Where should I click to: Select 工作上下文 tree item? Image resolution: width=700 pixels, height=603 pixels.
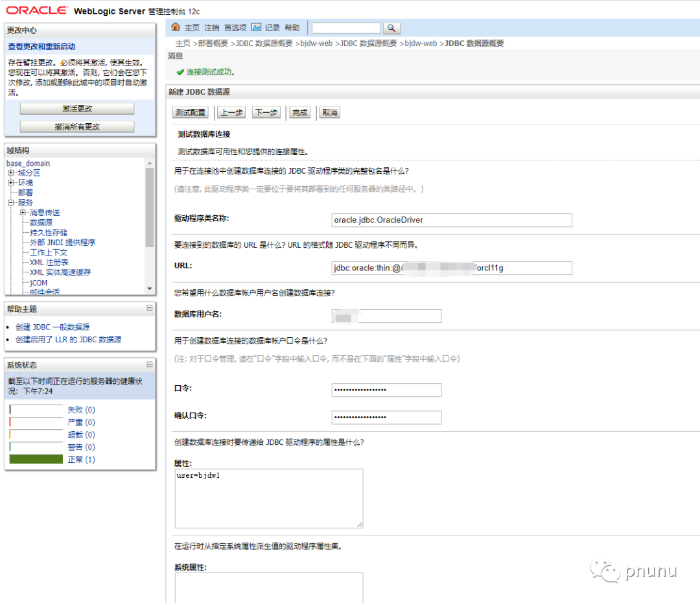click(49, 252)
